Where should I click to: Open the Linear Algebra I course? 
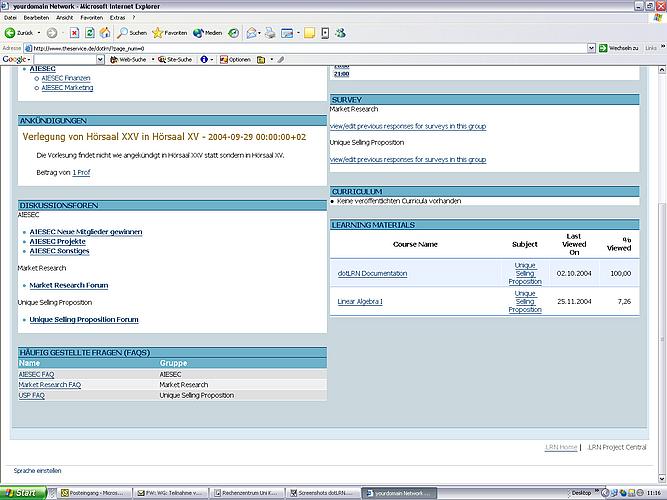tap(360, 302)
